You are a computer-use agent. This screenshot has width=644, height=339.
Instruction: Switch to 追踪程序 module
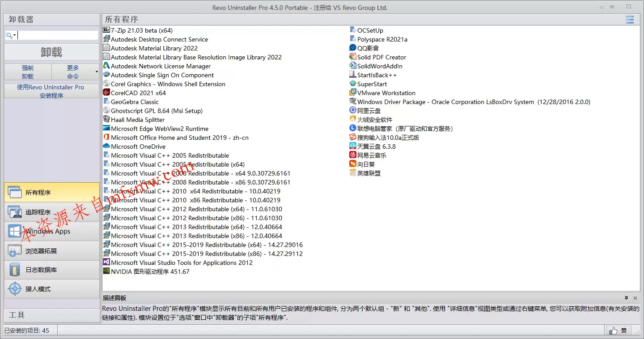(x=52, y=212)
